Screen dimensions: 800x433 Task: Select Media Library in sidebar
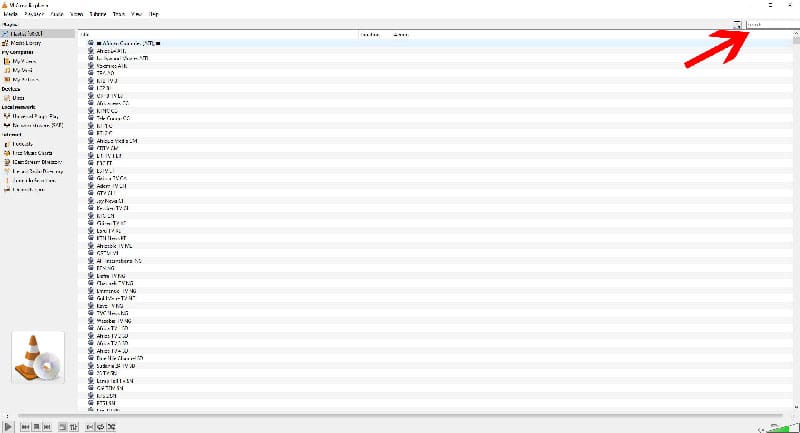tap(38, 43)
